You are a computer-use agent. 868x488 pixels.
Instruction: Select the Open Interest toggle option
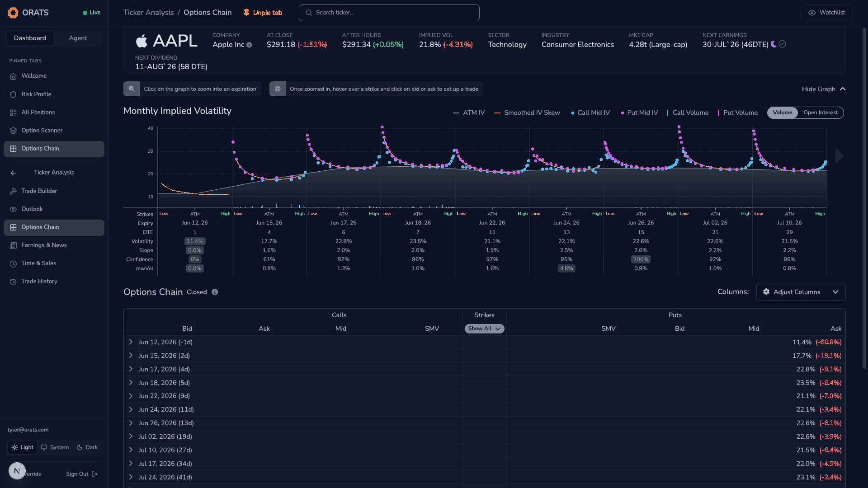[820, 113]
